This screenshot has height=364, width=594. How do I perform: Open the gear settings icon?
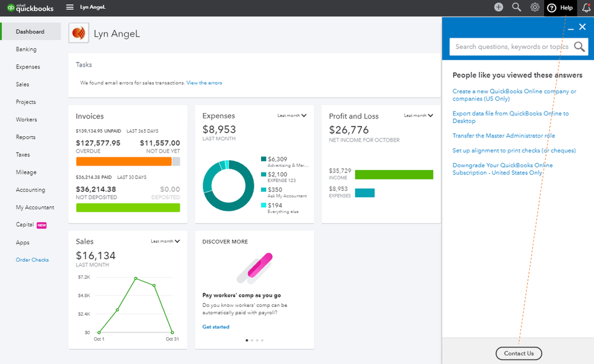pos(535,7)
